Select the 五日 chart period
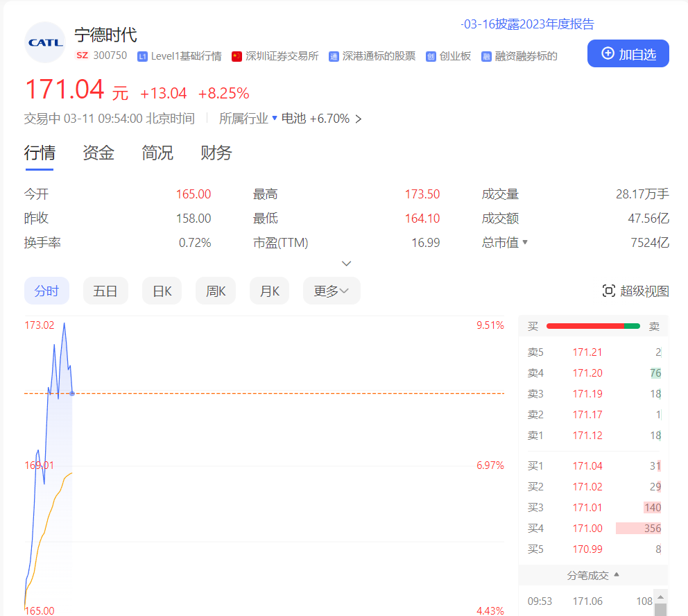 tap(105, 291)
